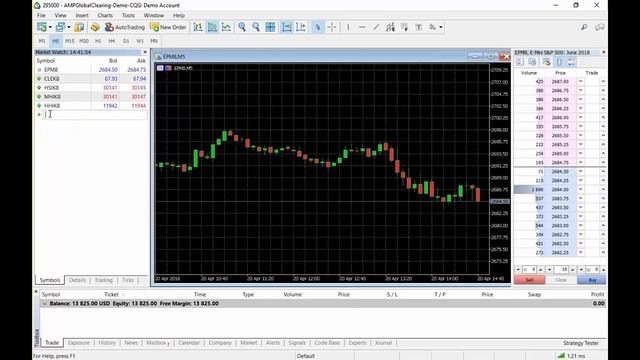Click down arrow on 2687.00 price row

580,82
